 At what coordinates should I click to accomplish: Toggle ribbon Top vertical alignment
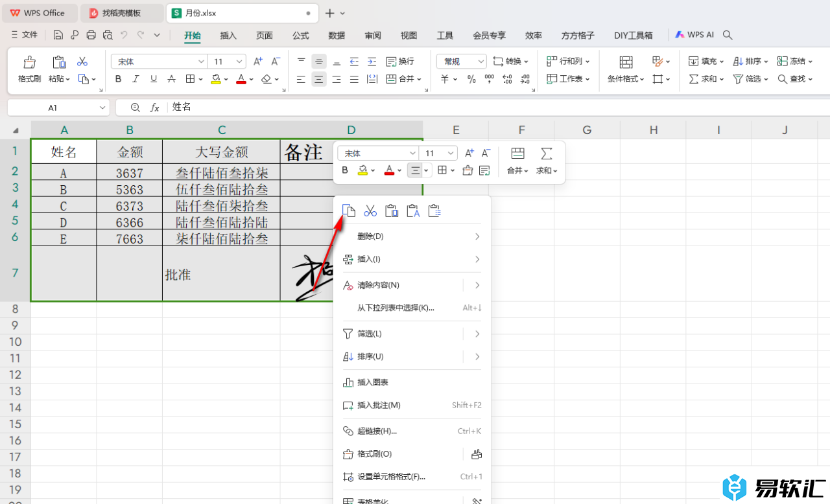click(x=301, y=62)
